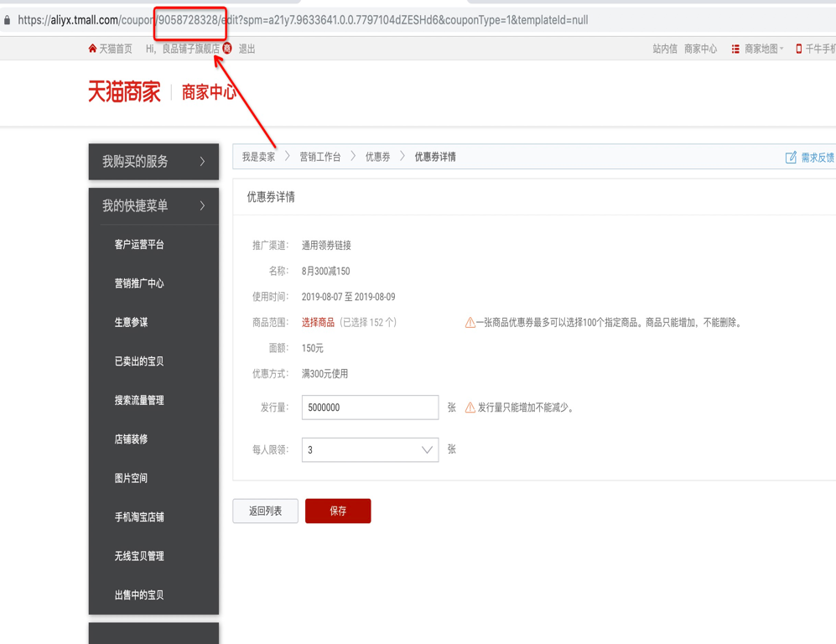Expand 我购买的服务 chevron
The height and width of the screenshot is (644, 836).
(x=203, y=161)
